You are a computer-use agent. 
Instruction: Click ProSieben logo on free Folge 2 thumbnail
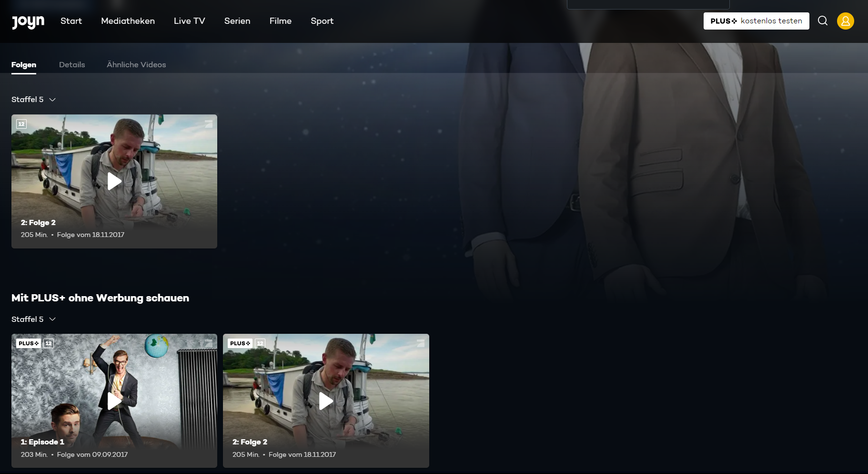coord(209,124)
